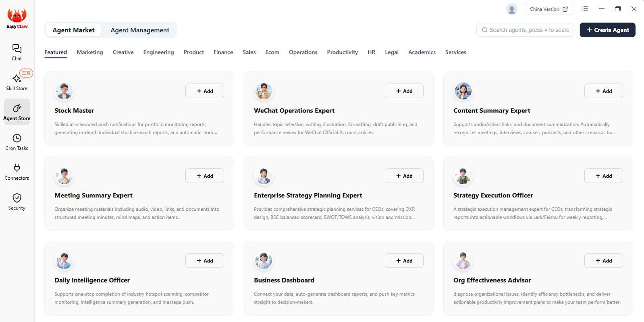Open the Finance category tab
This screenshot has height=322, width=644.
(x=223, y=52)
